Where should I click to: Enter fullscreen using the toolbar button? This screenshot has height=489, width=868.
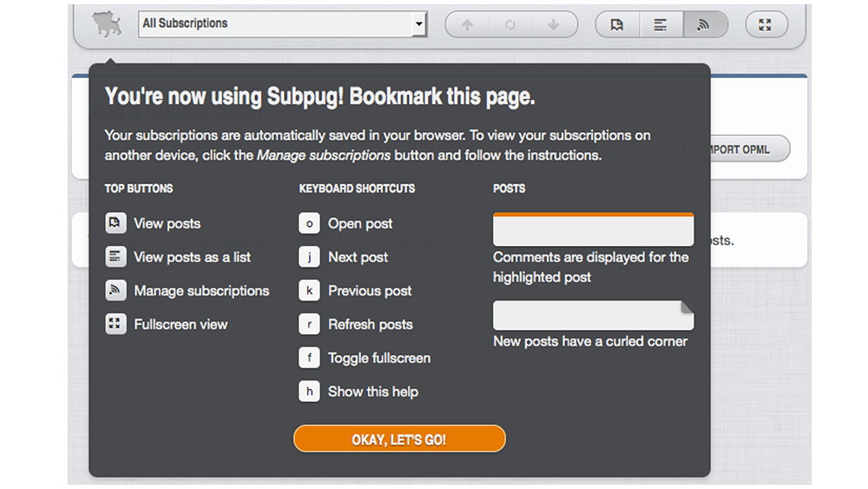pos(766,24)
